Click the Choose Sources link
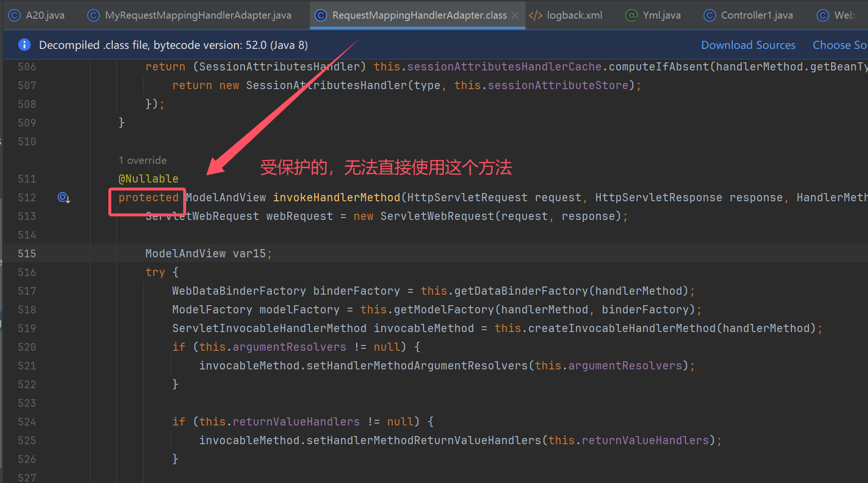 [x=840, y=45]
